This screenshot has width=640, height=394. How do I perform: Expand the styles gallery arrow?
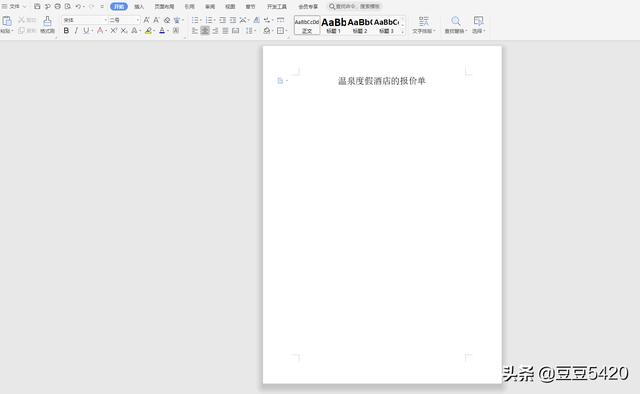click(403, 32)
